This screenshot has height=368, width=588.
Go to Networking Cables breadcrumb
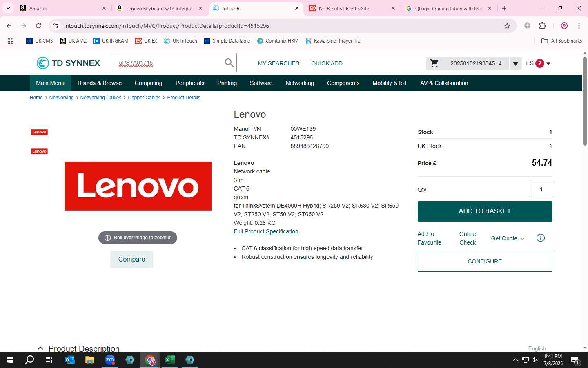101,98
